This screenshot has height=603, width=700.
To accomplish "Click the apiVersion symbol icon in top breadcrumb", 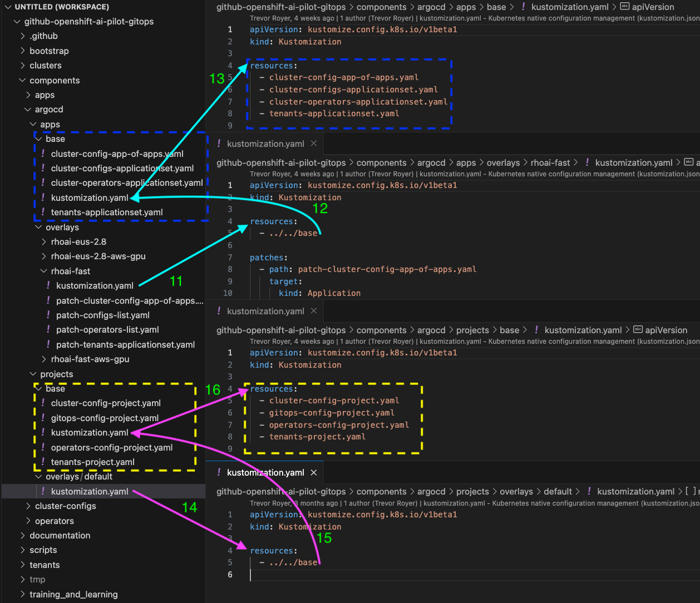I will [624, 7].
